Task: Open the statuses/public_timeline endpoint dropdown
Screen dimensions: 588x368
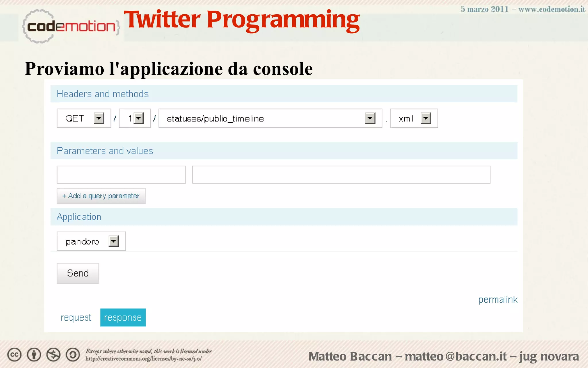Action: pyautogui.click(x=370, y=118)
